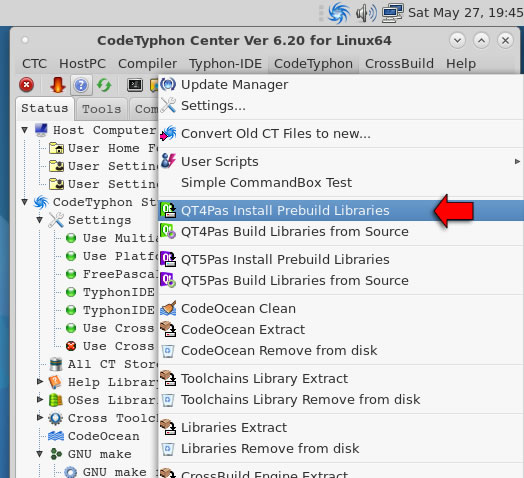Expand the Help Library tree node
524x478 pixels.
pyautogui.click(x=39, y=381)
